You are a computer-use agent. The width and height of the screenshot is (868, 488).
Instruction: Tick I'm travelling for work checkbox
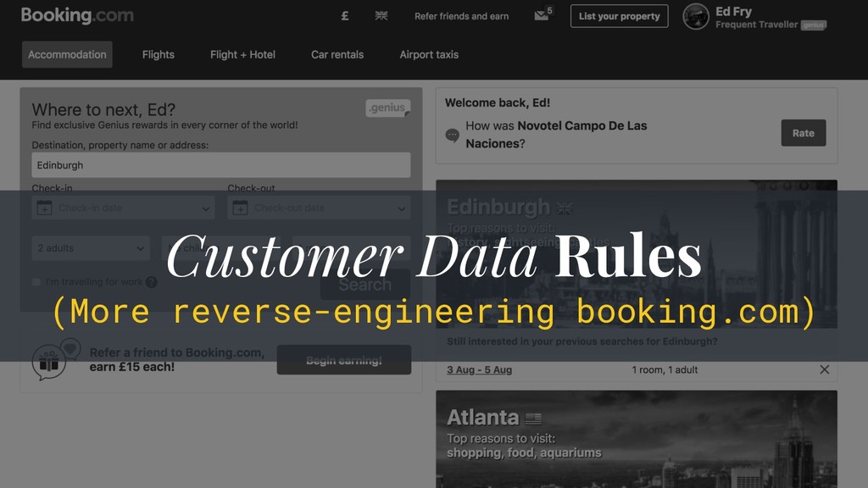(36, 282)
